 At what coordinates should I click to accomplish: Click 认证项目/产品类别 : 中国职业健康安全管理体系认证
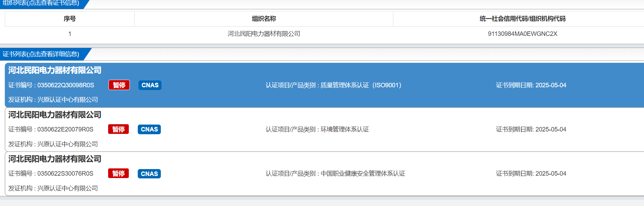tap(335, 174)
